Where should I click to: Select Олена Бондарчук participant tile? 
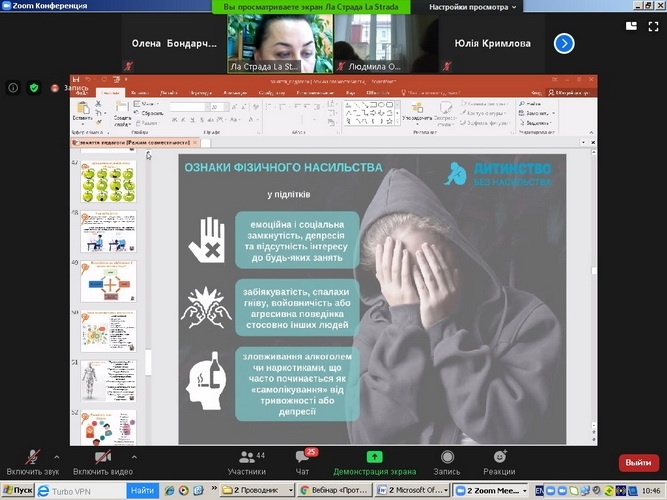(x=169, y=43)
